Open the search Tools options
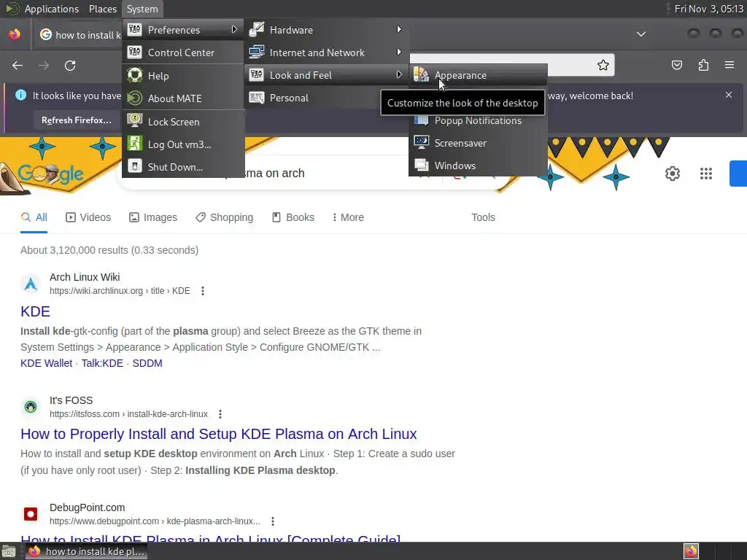 [x=483, y=217]
